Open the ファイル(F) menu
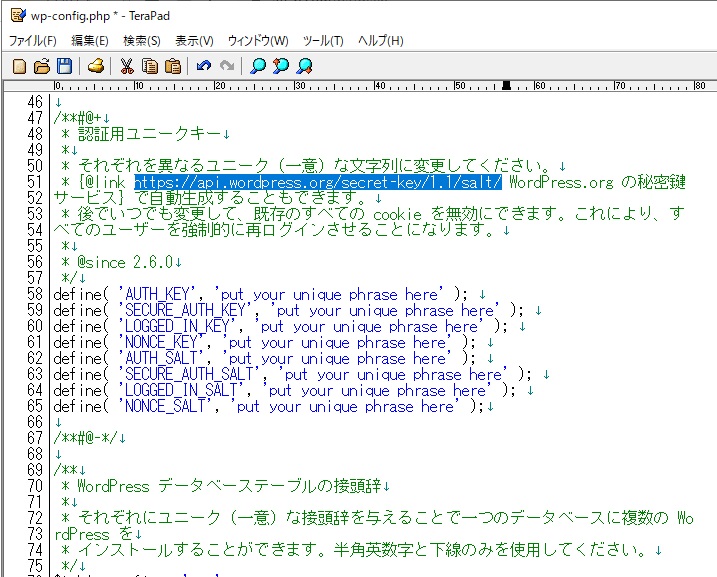This screenshot has height=577, width=717. coord(32,41)
